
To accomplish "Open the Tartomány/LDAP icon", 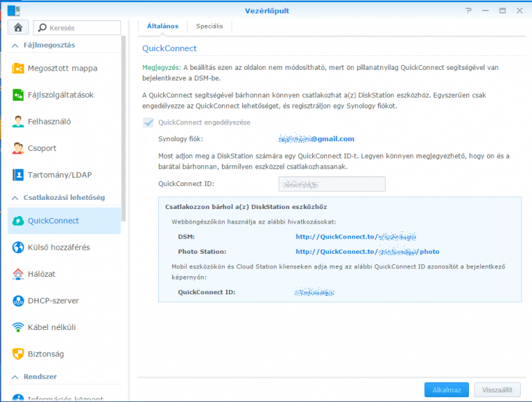I will pyautogui.click(x=18, y=175).
